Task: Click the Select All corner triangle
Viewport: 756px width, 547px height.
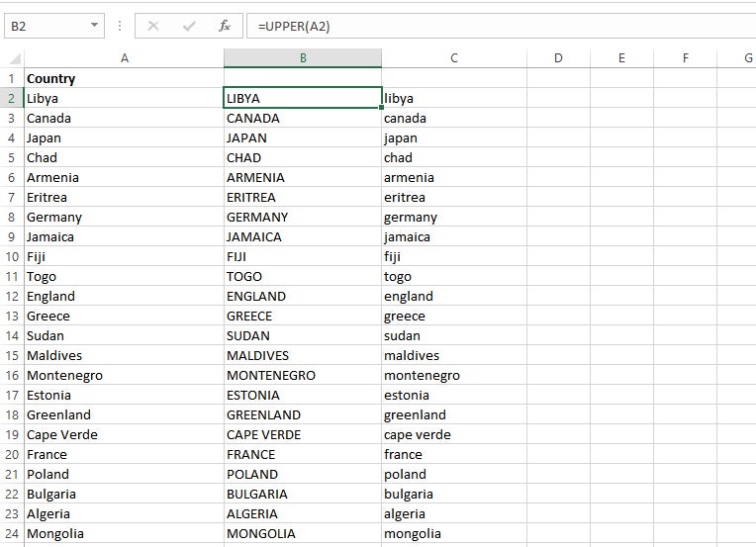Action: (x=15, y=58)
